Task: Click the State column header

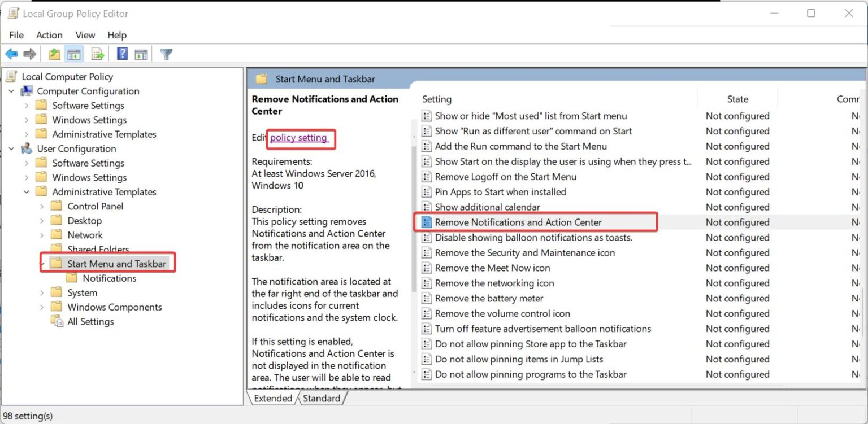Action: [737, 99]
